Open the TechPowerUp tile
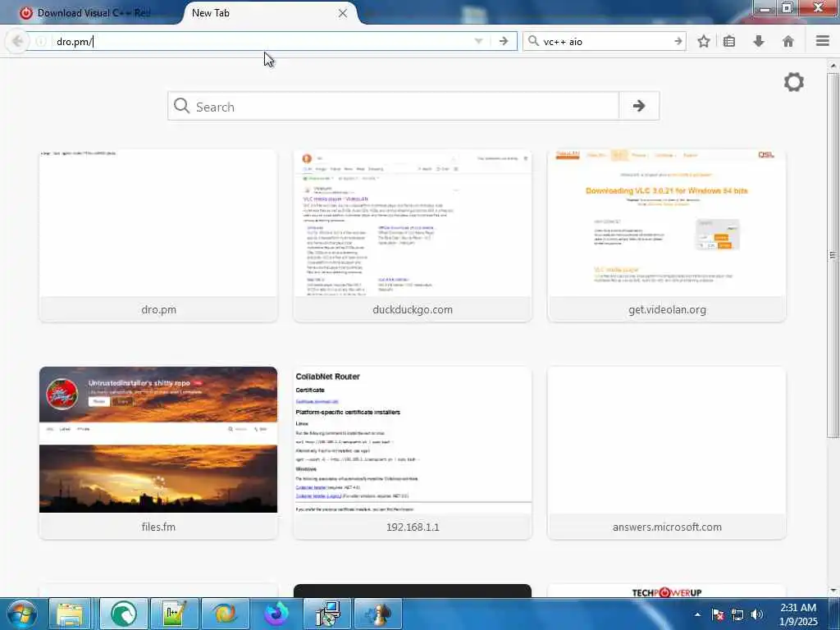The height and width of the screenshot is (630, 840). tap(667, 591)
